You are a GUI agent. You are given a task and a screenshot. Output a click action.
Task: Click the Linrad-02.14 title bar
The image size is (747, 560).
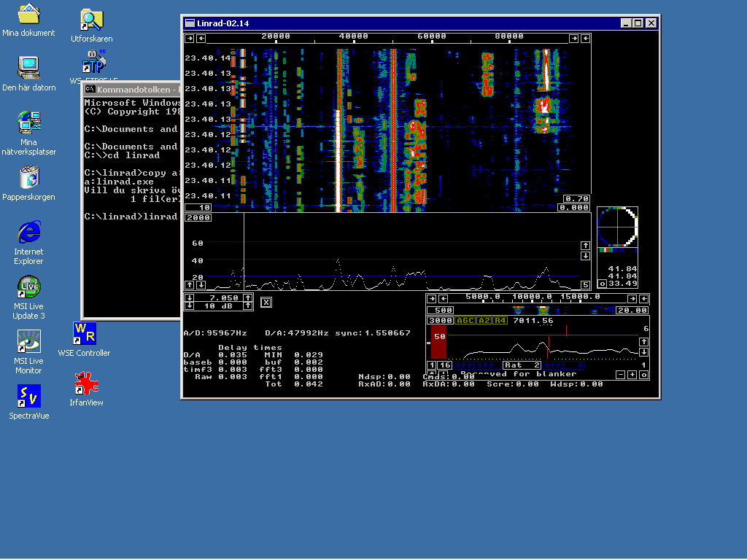pos(402,23)
